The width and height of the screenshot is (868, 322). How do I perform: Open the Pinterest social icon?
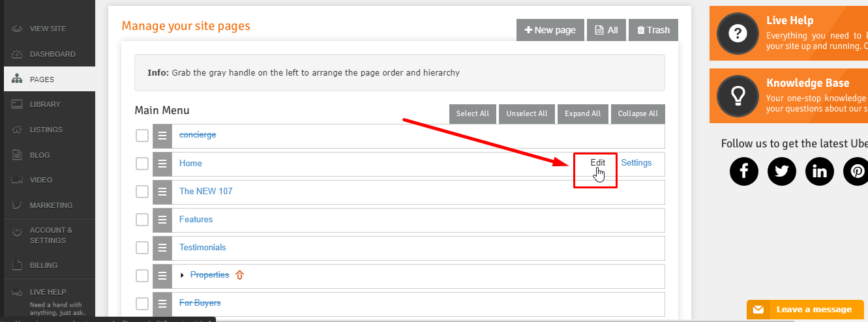pyautogui.click(x=857, y=171)
